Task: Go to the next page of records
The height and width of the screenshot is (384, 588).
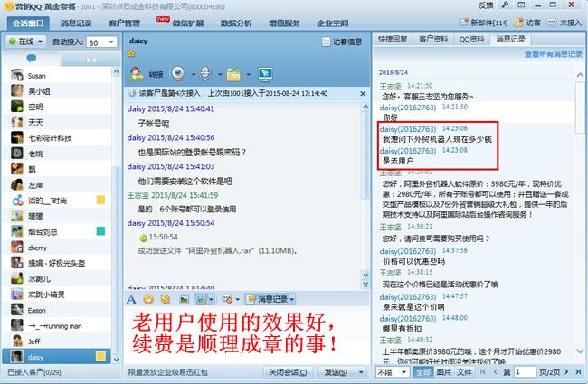Action: [566, 371]
